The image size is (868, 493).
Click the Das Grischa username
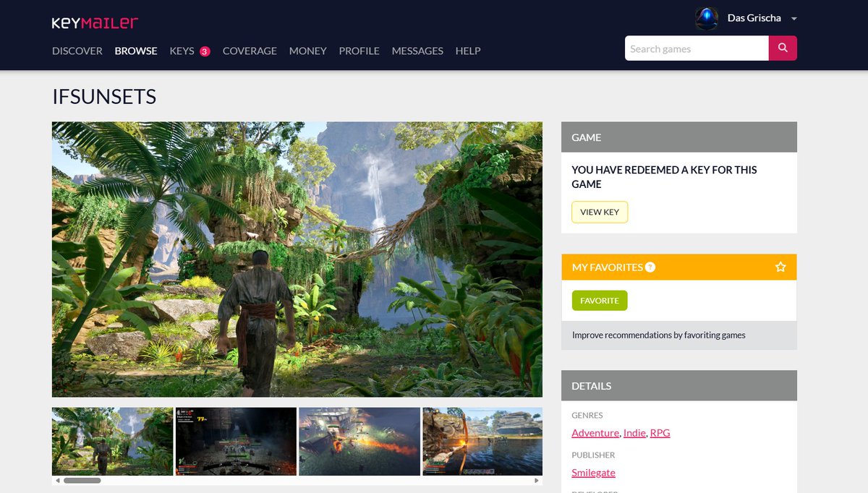pos(754,18)
